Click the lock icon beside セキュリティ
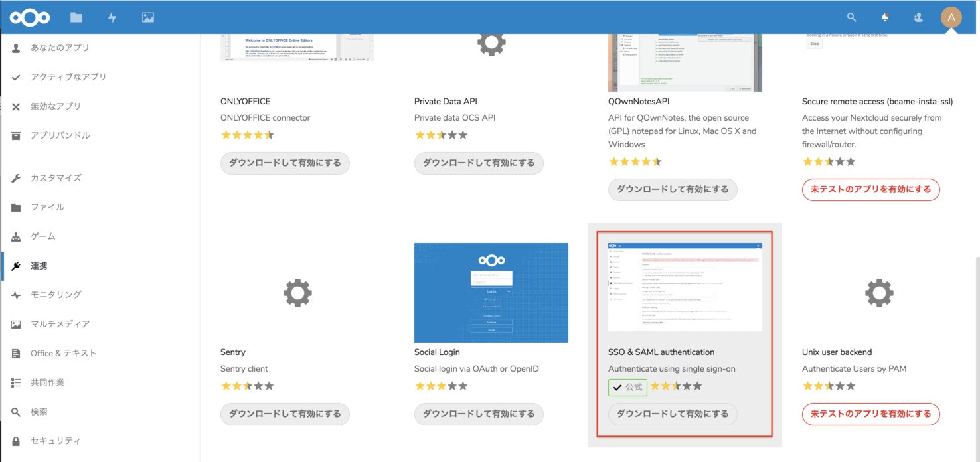 pos(16,441)
